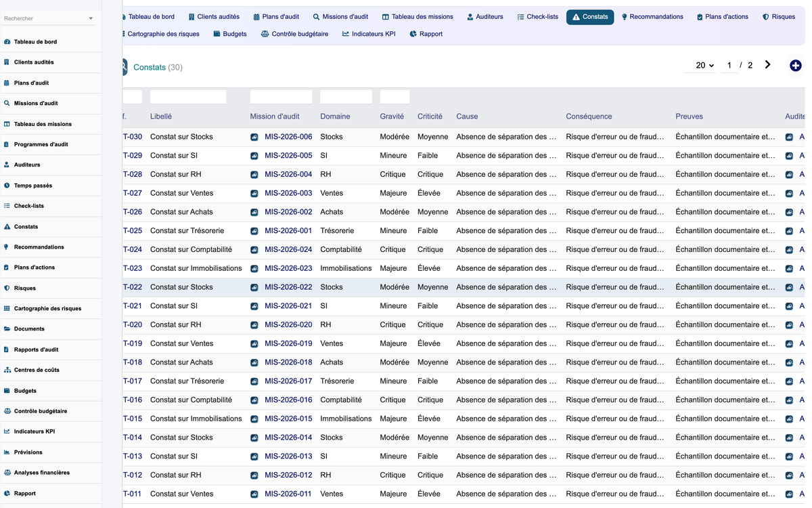
Task: Open Cartographie des risques in sidebar
Action: click(47, 308)
